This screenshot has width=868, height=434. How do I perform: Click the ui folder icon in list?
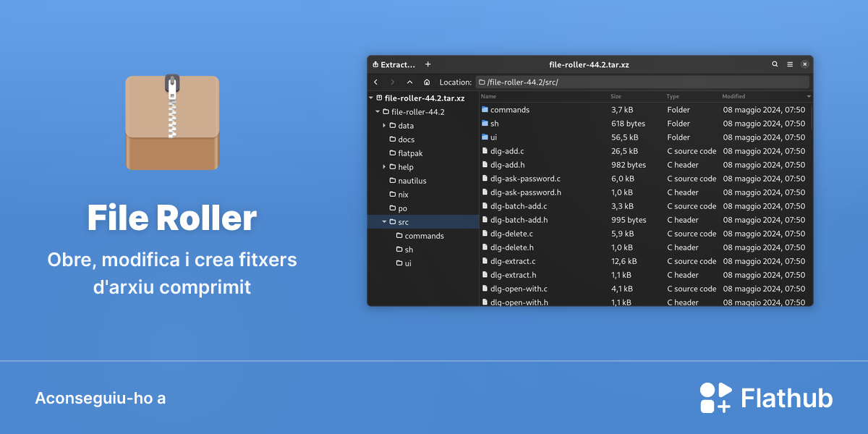(x=485, y=137)
